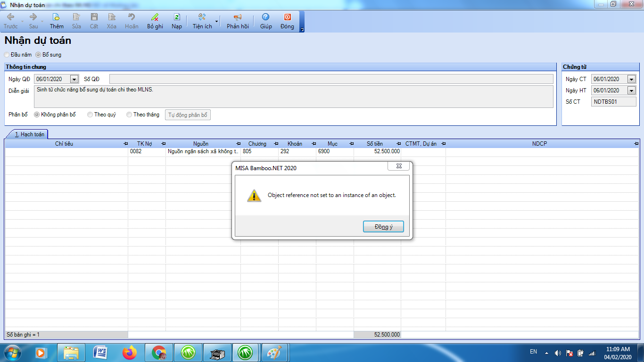644x362 pixels.
Task: Select the Đầu năm radio button
Action: [7, 55]
